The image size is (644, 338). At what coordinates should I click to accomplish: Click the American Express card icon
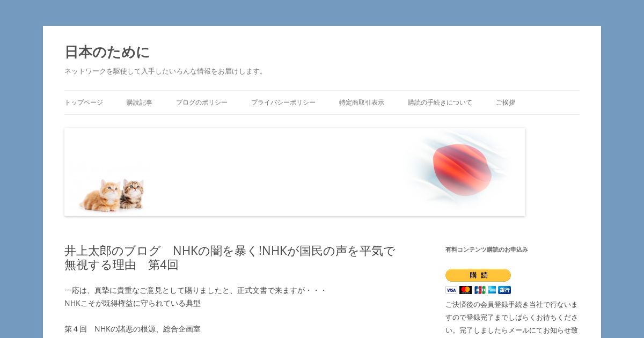[x=492, y=290]
